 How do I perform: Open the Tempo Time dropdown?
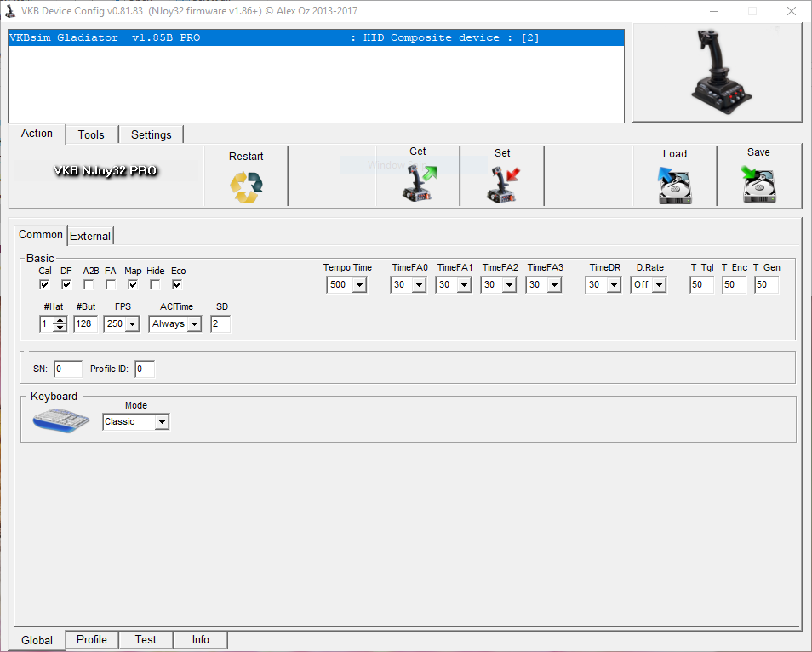point(359,285)
